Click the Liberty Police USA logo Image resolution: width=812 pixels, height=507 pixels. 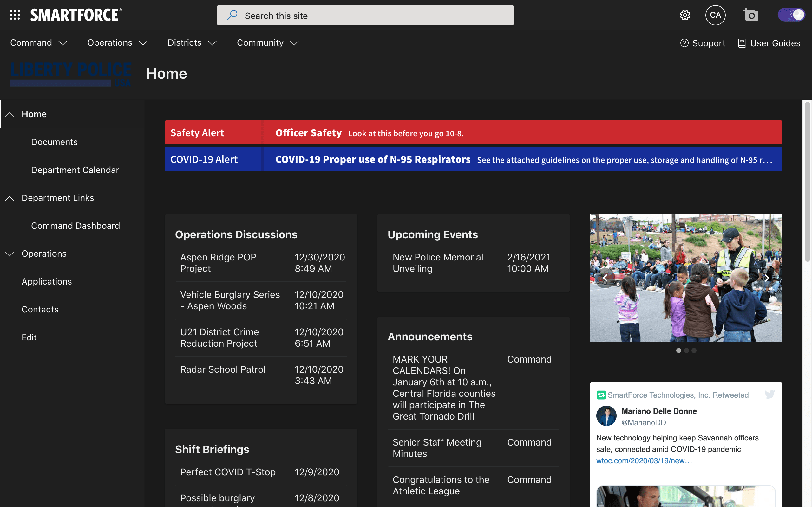(71, 74)
